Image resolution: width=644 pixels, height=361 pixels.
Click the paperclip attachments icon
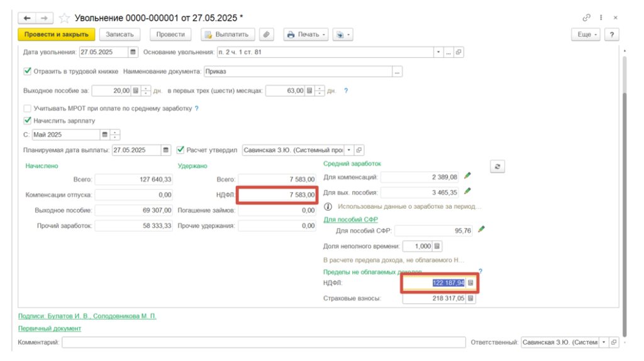[x=267, y=35]
